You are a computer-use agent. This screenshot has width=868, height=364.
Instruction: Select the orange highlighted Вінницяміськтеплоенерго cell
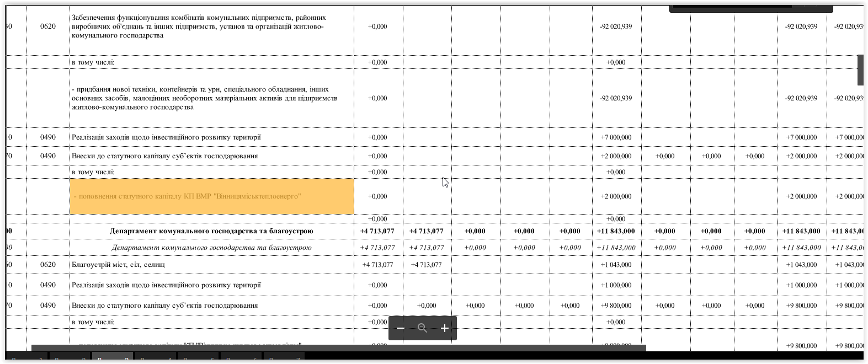coord(212,196)
